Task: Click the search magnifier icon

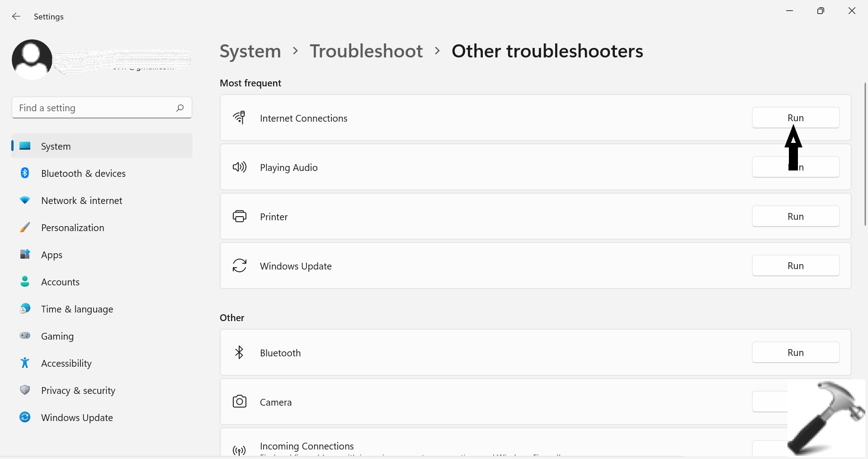Action: coord(180,108)
